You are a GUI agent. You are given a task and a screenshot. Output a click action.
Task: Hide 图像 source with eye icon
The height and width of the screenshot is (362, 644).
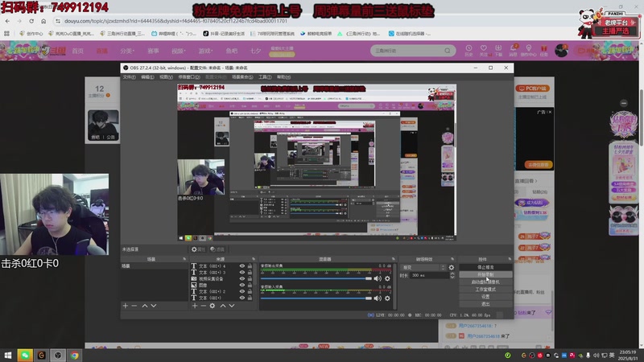point(242,285)
